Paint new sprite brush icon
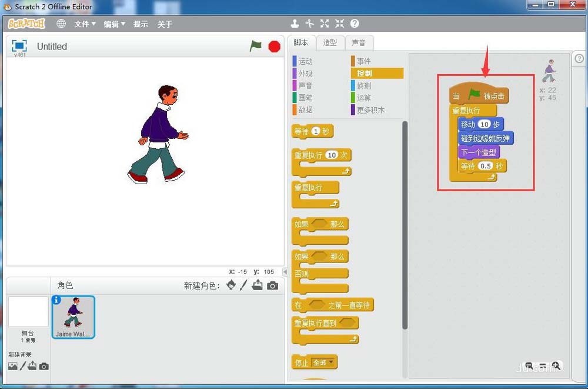The height and width of the screenshot is (389, 588). [x=244, y=285]
